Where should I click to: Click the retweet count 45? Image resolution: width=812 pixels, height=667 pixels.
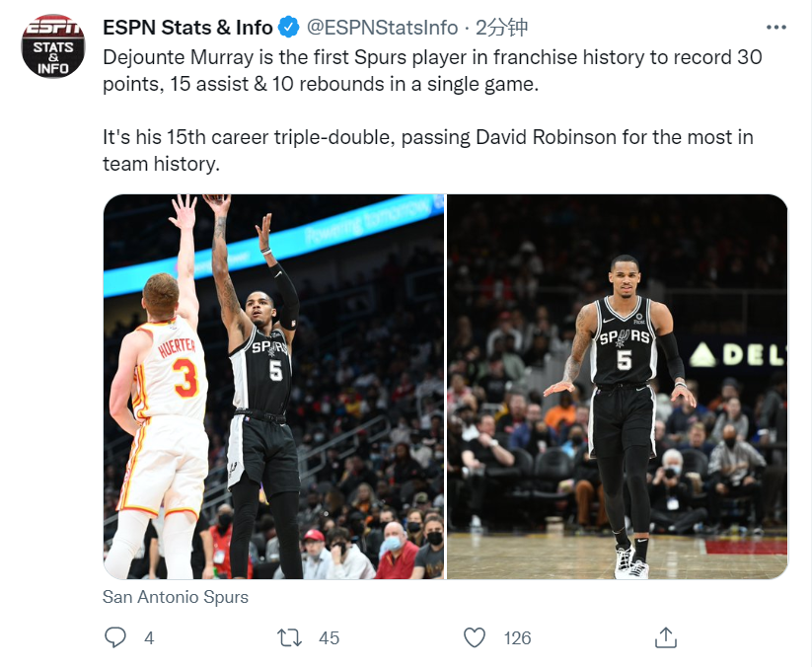tap(329, 638)
